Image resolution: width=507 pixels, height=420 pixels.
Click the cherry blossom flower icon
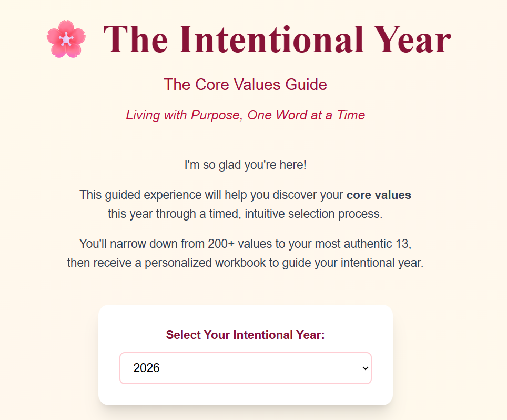click(66, 39)
